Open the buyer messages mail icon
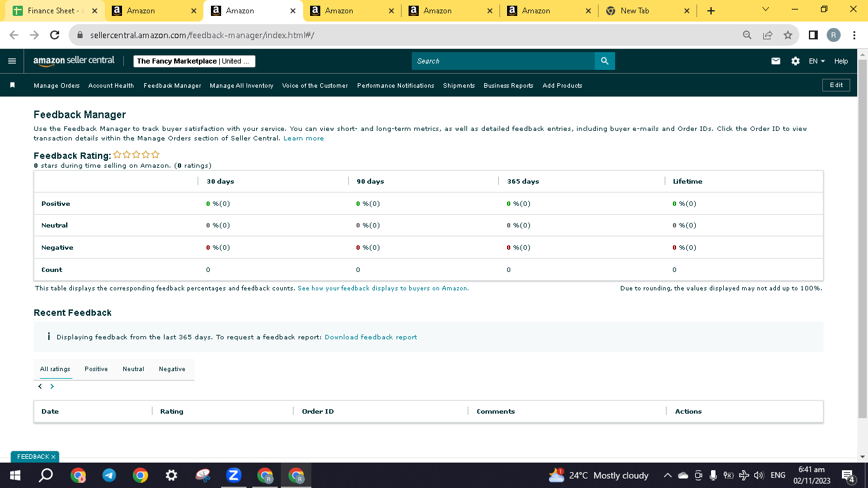 (776, 61)
